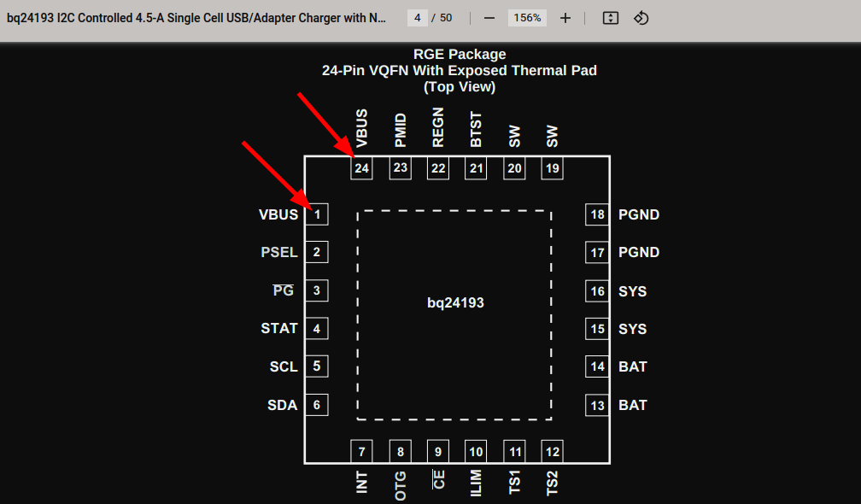Click the VBUS label above pin 24

[x=361, y=128]
